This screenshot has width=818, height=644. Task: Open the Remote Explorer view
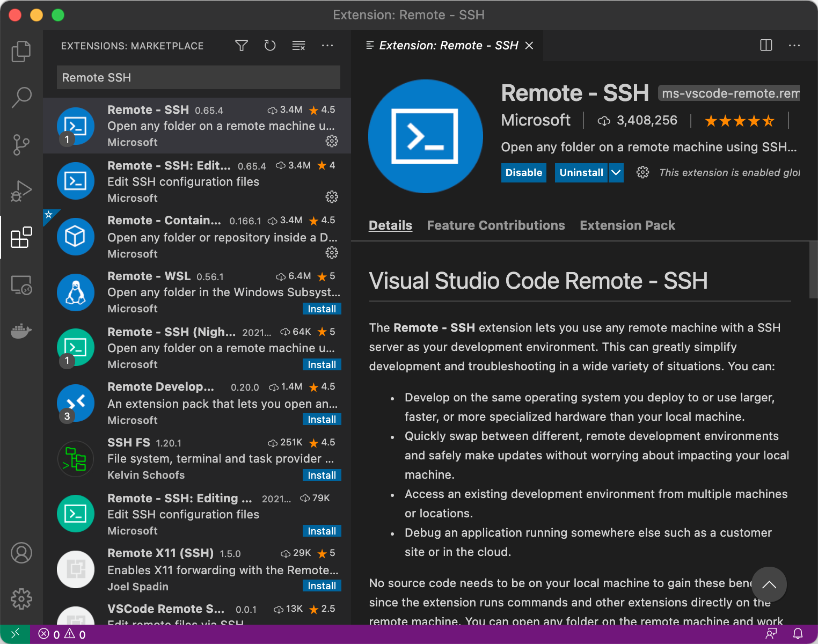[21, 284]
